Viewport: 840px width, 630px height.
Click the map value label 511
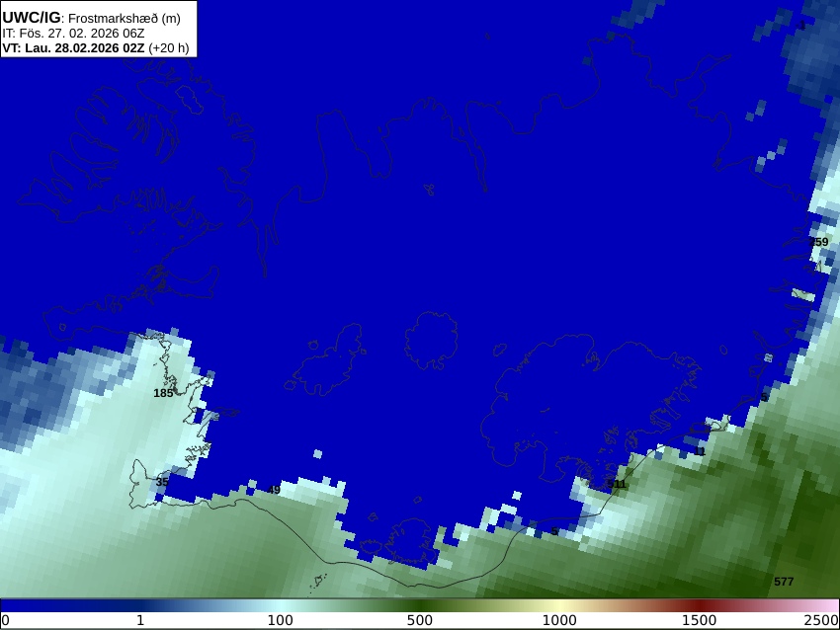(x=617, y=484)
